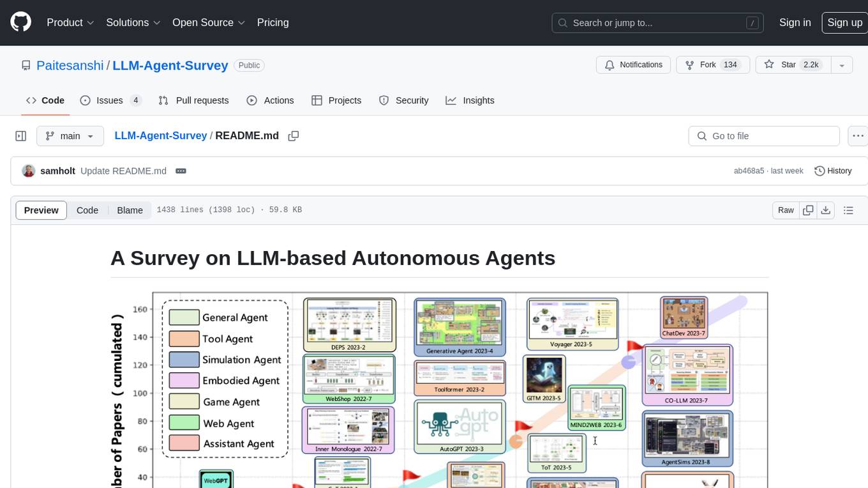Viewport: 868px width, 488px height.
Task: Click the DEPS 2023-2 thumbnail
Action: [x=349, y=324]
